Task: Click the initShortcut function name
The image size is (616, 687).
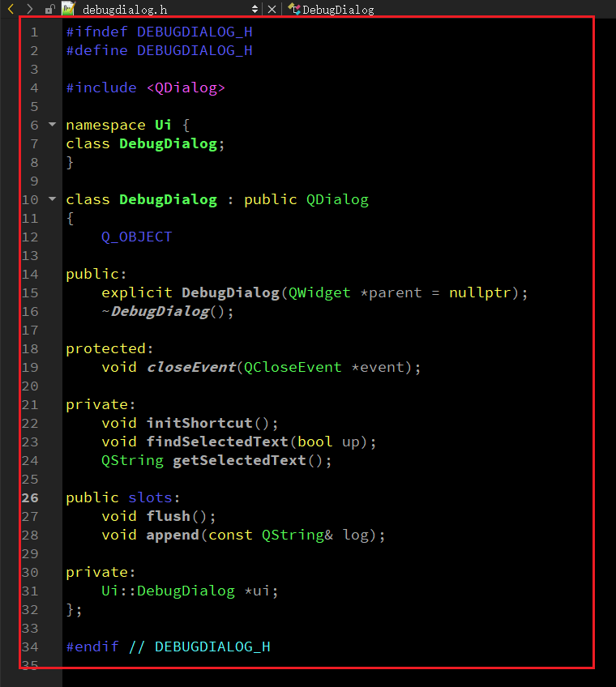Action: pos(199,423)
